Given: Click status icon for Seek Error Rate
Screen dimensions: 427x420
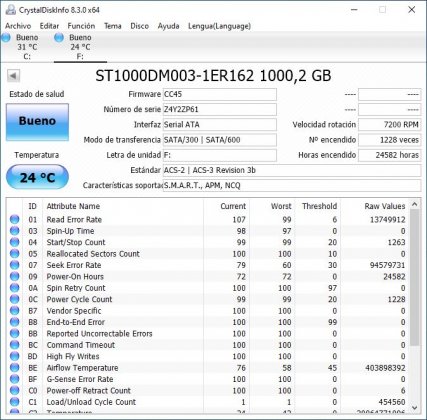Looking at the screenshot, I should click(x=14, y=265).
